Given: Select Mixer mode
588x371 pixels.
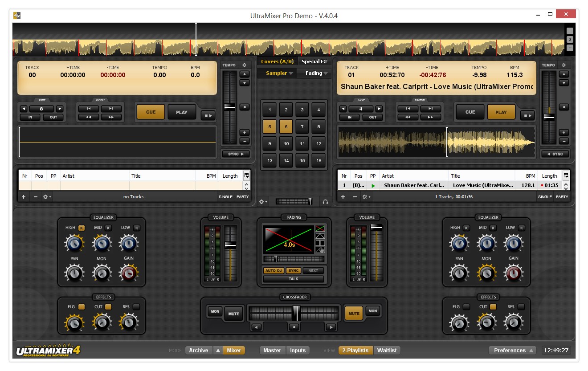Looking at the screenshot, I should [234, 351].
